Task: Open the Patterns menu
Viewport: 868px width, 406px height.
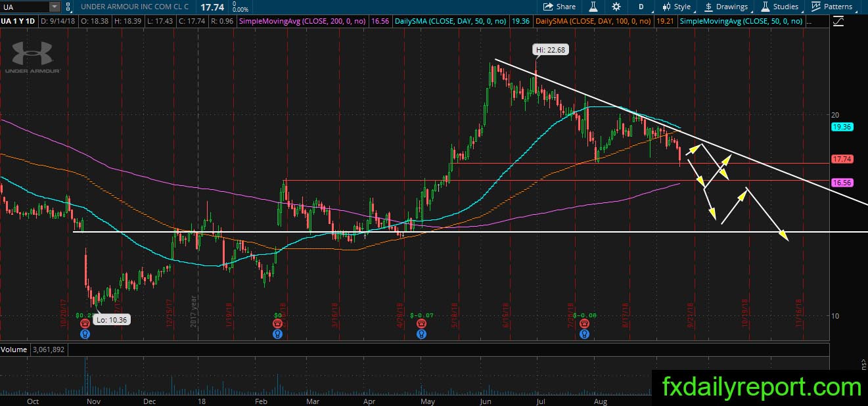Action: (832, 7)
